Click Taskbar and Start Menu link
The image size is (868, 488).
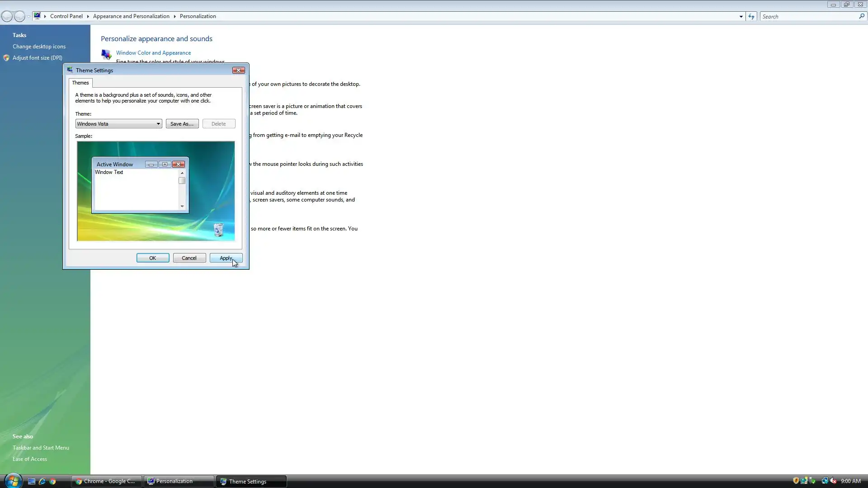41,448
